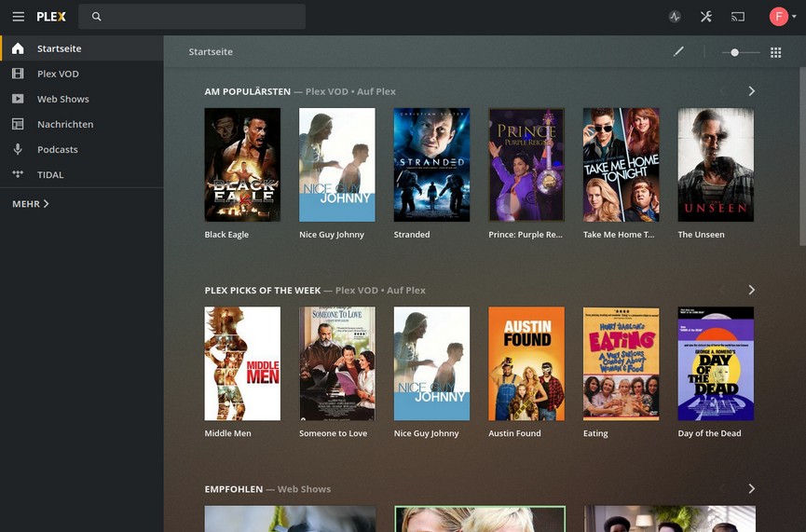
Task: Open the EMPFOHLEN section heading
Action: tap(233, 489)
